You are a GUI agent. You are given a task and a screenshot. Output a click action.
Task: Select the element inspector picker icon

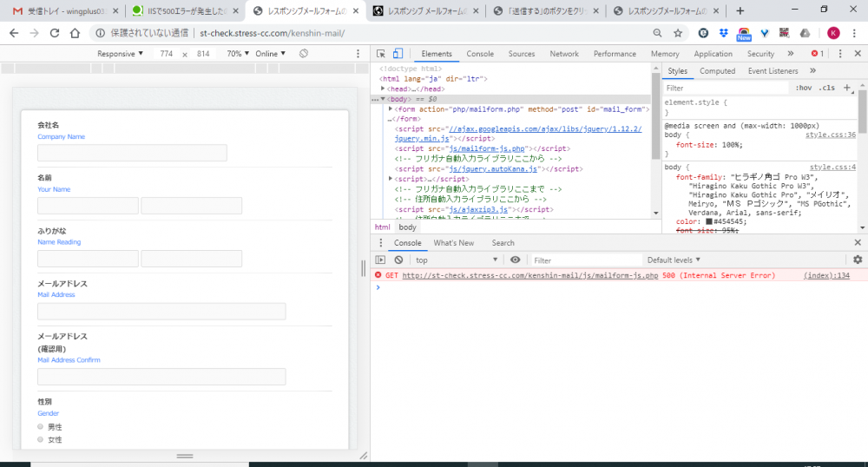pyautogui.click(x=381, y=54)
